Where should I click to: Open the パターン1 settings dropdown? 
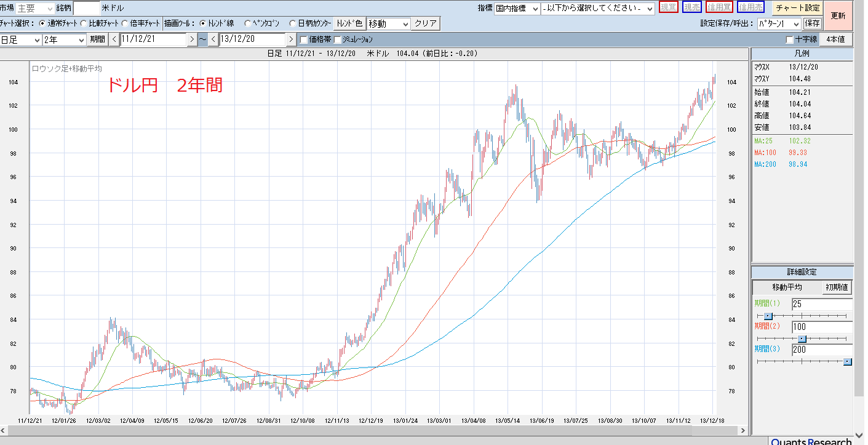tap(779, 24)
